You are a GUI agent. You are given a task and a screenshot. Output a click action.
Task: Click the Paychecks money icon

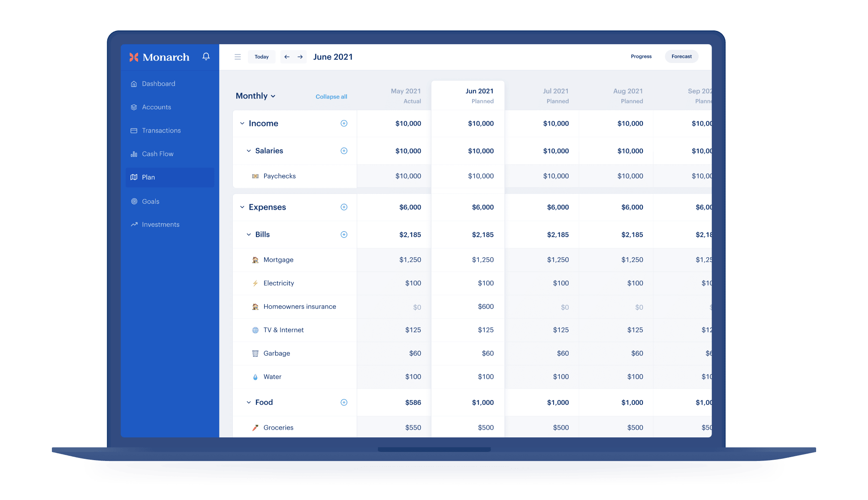[255, 176]
